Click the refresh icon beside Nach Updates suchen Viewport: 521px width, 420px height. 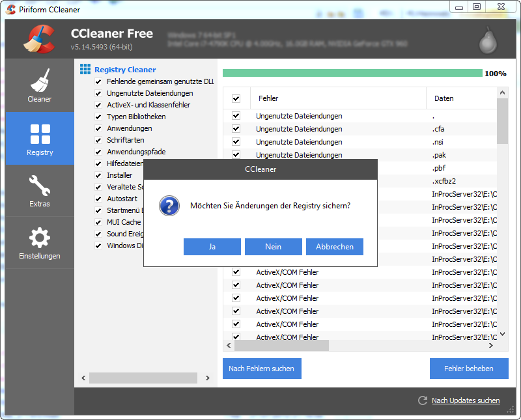pyautogui.click(x=423, y=400)
